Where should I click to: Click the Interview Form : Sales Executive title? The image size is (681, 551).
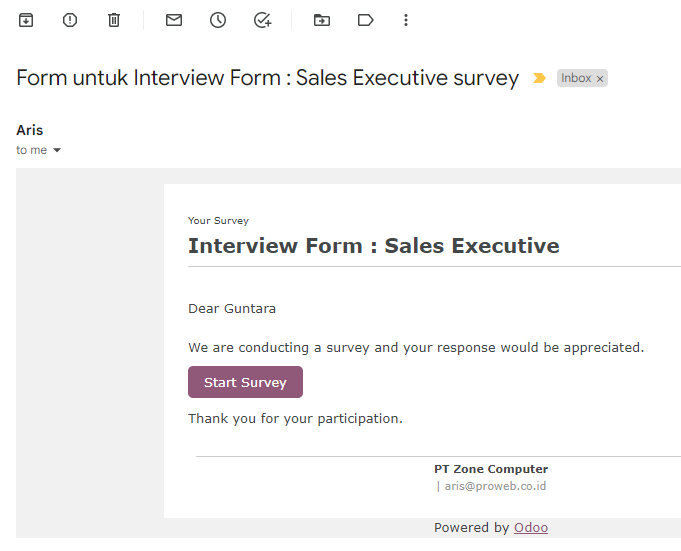coord(374,246)
